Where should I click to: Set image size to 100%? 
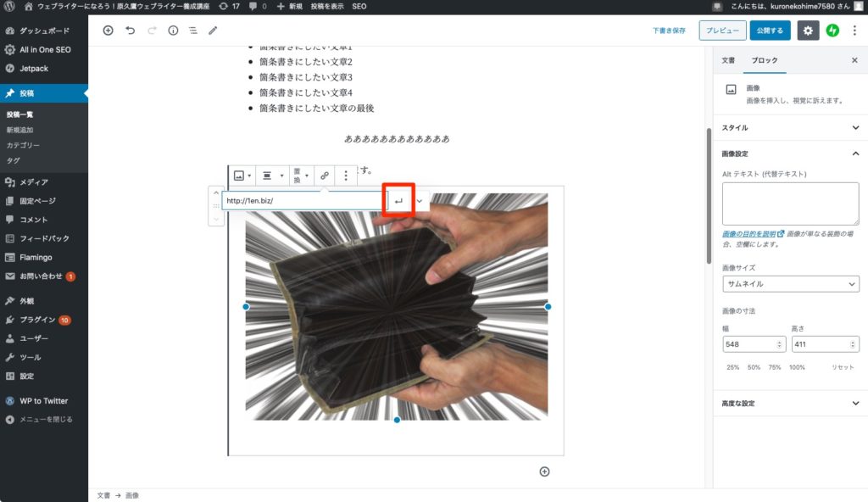click(797, 367)
